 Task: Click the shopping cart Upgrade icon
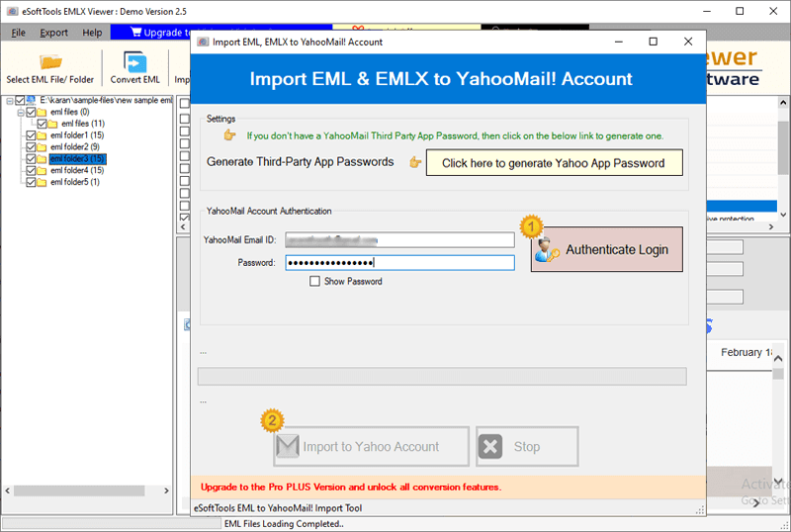(136, 33)
